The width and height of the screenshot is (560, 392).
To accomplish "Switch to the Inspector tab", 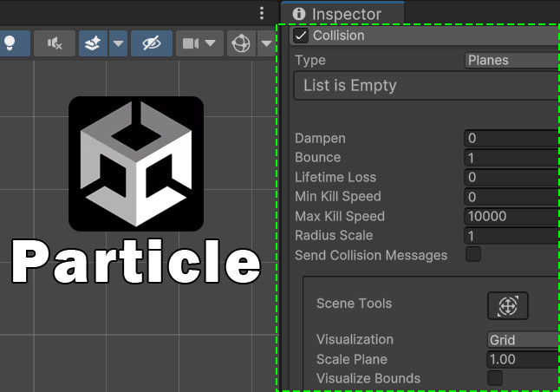I will 345,14.
